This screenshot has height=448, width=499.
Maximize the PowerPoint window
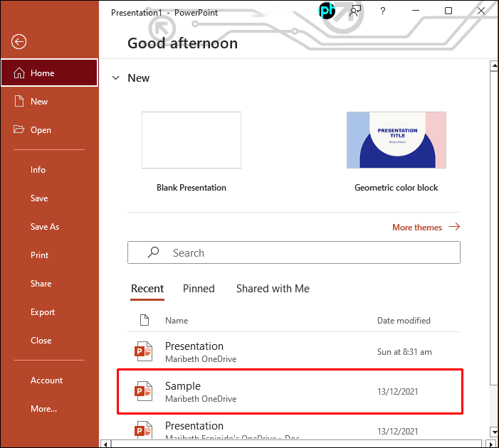448,11
